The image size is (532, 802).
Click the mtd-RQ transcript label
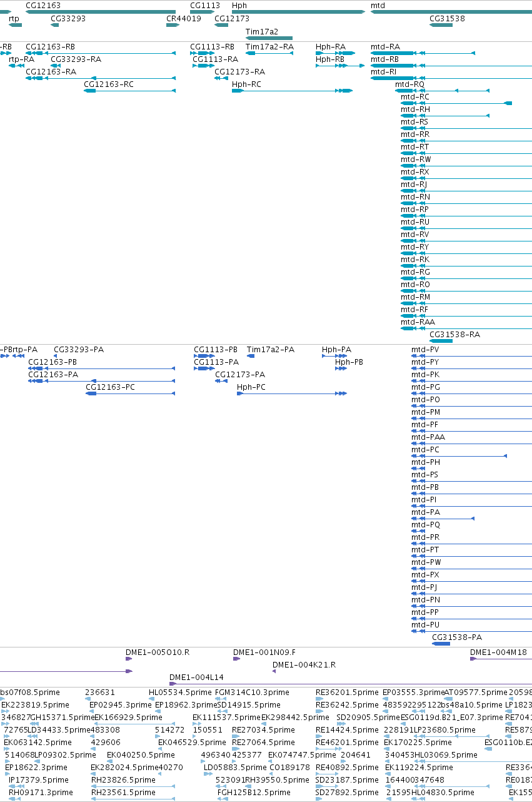click(409, 84)
